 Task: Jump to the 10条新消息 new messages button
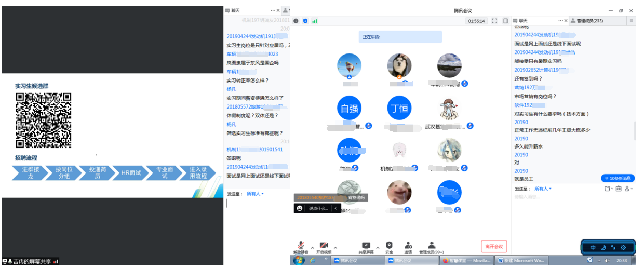pos(618,178)
